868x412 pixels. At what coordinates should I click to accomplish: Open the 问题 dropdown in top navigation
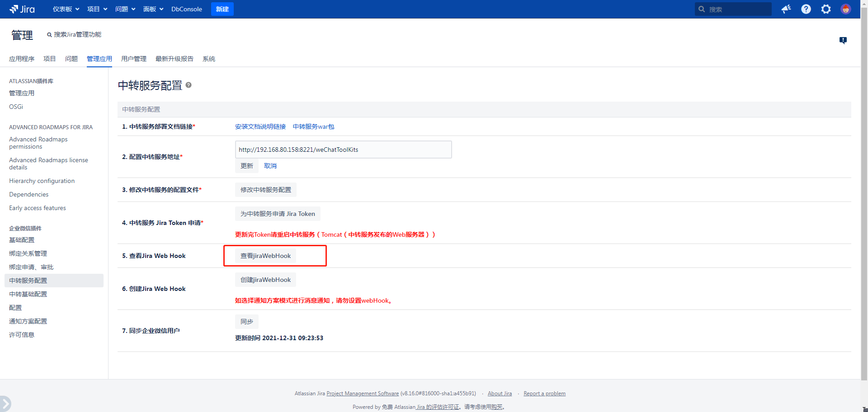(125, 9)
